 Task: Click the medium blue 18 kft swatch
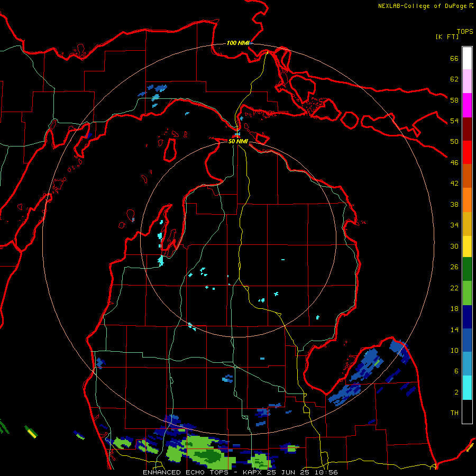click(x=467, y=340)
